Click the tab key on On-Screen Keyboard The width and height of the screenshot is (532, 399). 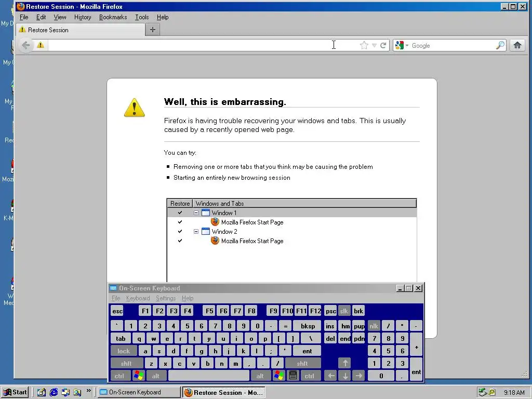pyautogui.click(x=121, y=339)
